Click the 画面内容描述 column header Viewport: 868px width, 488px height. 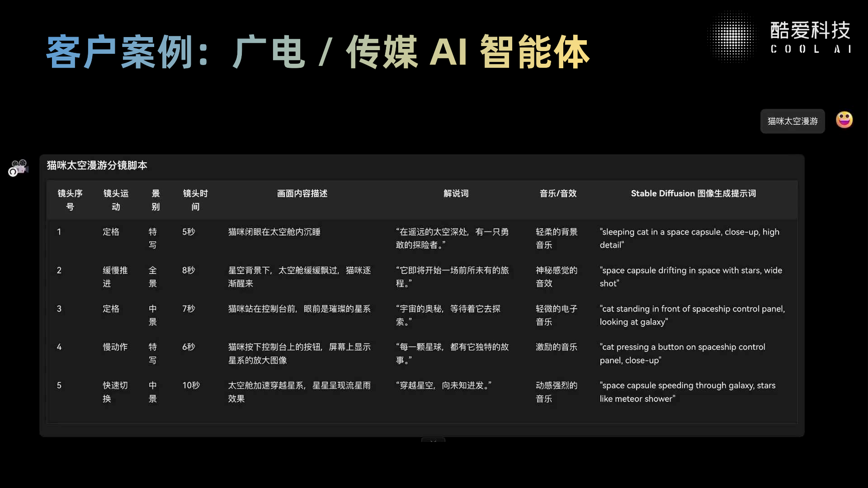coord(302,193)
